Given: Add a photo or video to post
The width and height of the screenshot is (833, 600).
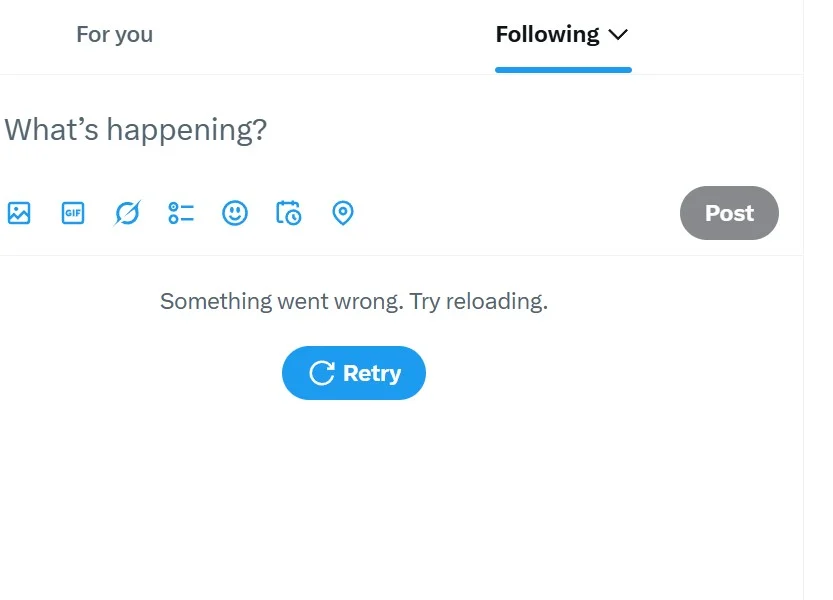Looking at the screenshot, I should pos(19,213).
